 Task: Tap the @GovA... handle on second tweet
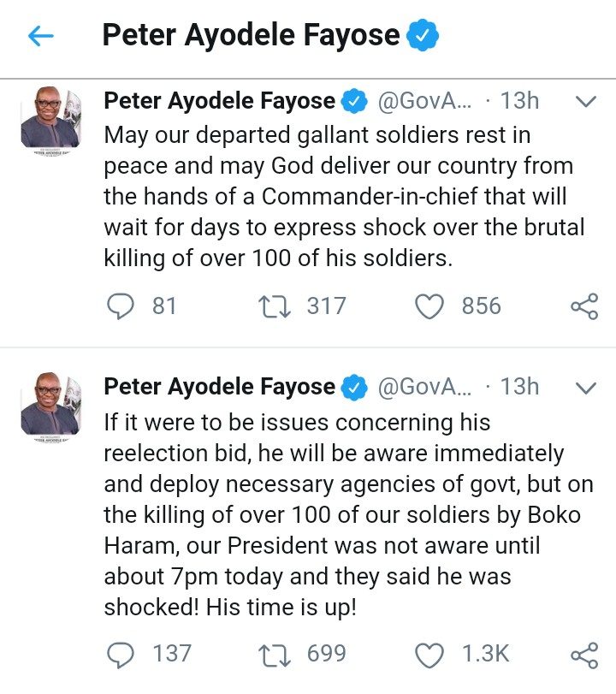(x=424, y=387)
